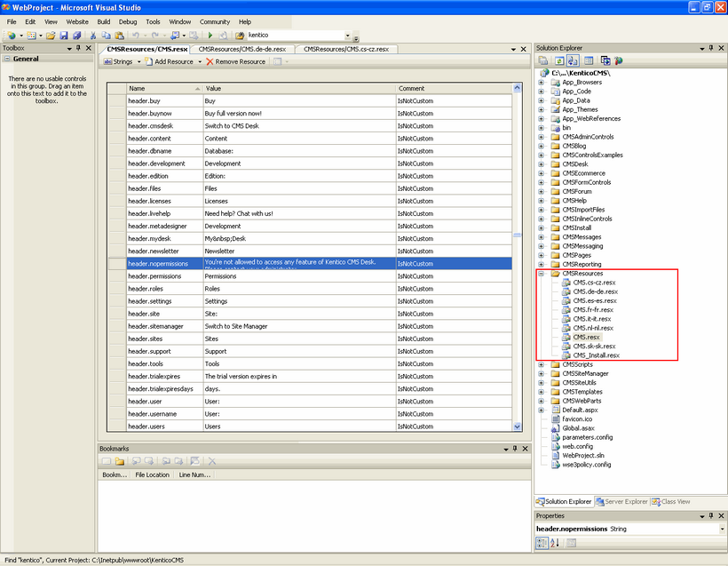Screen dimensions: 728x566
Task: Click the Cut scissors icon
Action: point(93,36)
